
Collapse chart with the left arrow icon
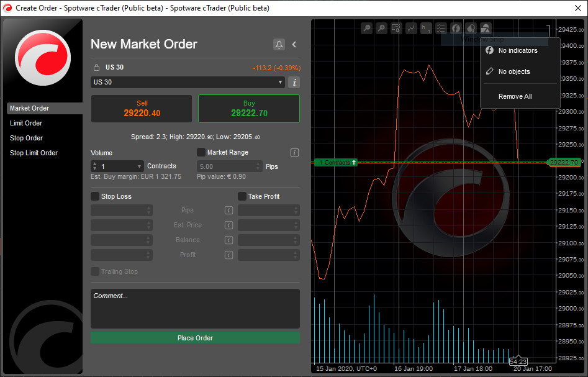coord(294,44)
